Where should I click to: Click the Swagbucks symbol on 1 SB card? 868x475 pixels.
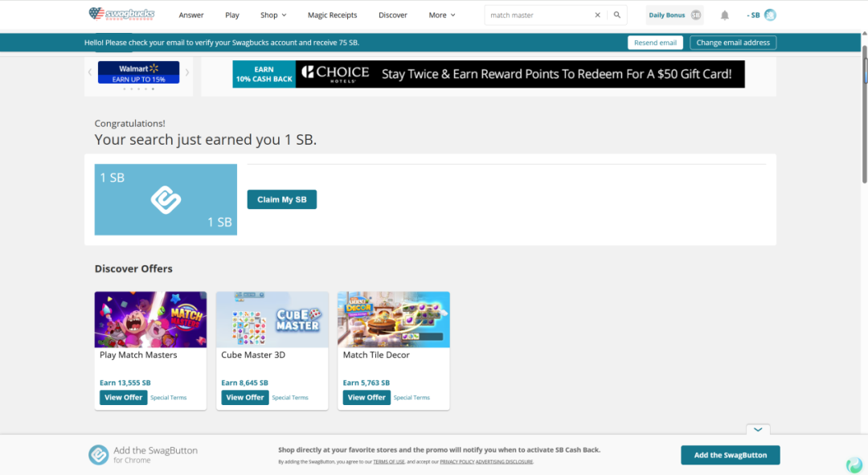[x=166, y=200]
